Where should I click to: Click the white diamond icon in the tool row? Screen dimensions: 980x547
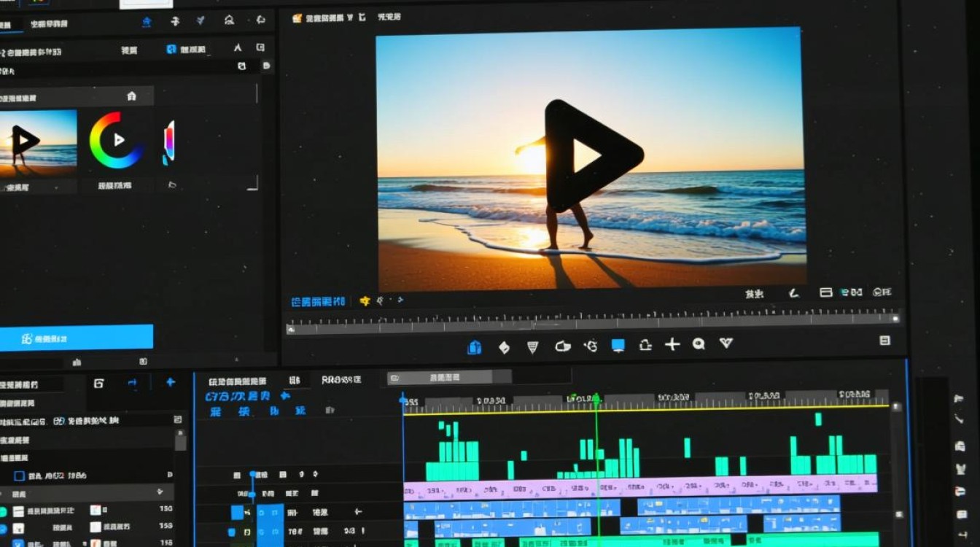click(x=504, y=347)
